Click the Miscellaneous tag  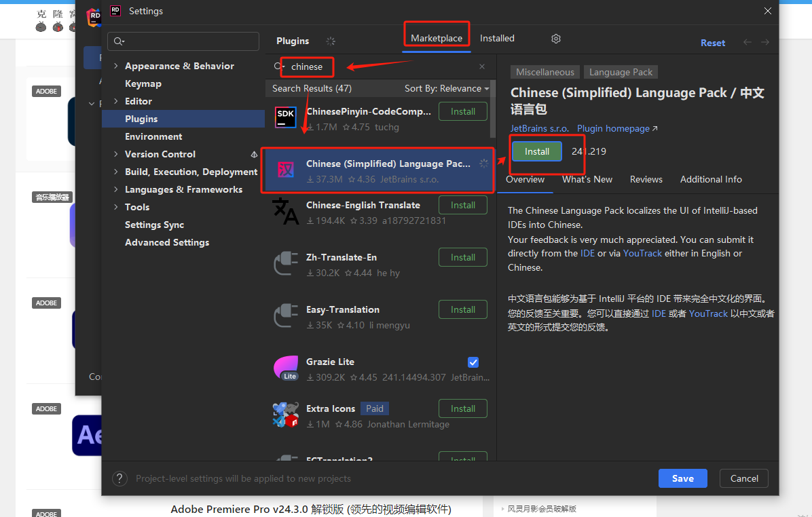[x=545, y=73]
